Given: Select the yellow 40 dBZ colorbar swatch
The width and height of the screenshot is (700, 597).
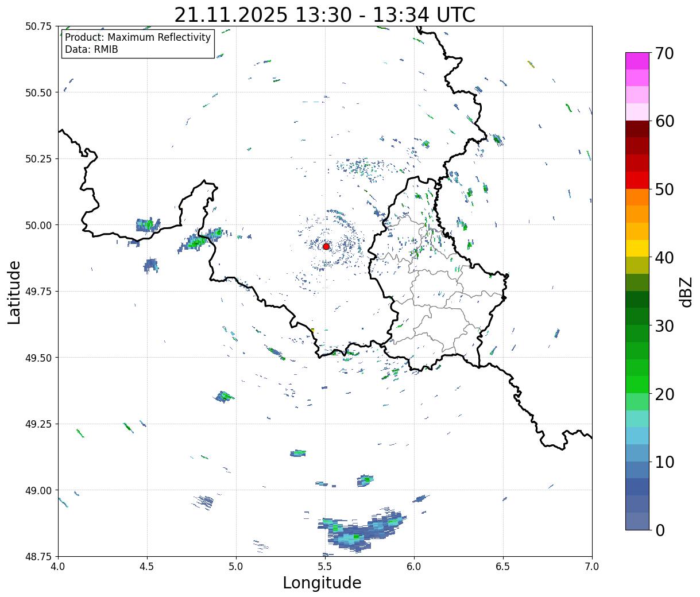Looking at the screenshot, I should click(x=637, y=249).
